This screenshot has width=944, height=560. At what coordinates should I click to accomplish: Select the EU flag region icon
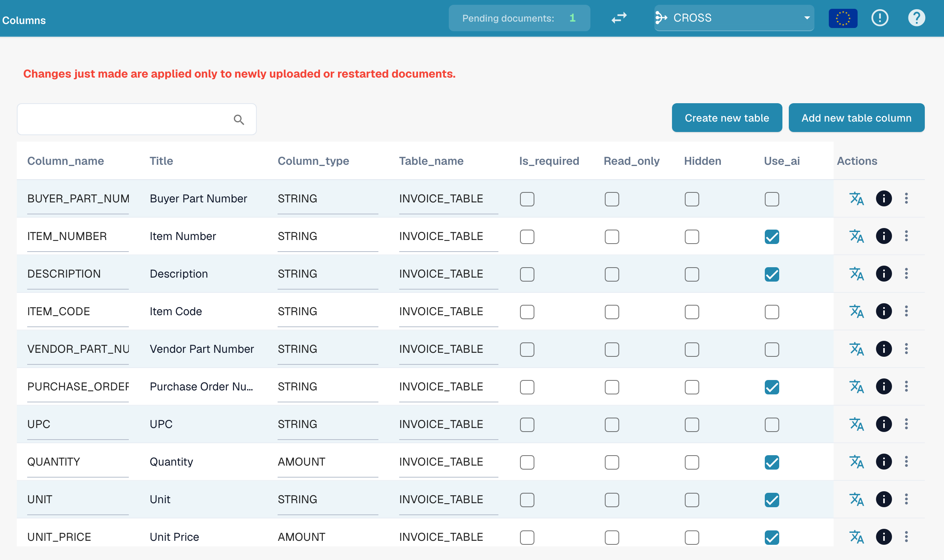point(843,18)
